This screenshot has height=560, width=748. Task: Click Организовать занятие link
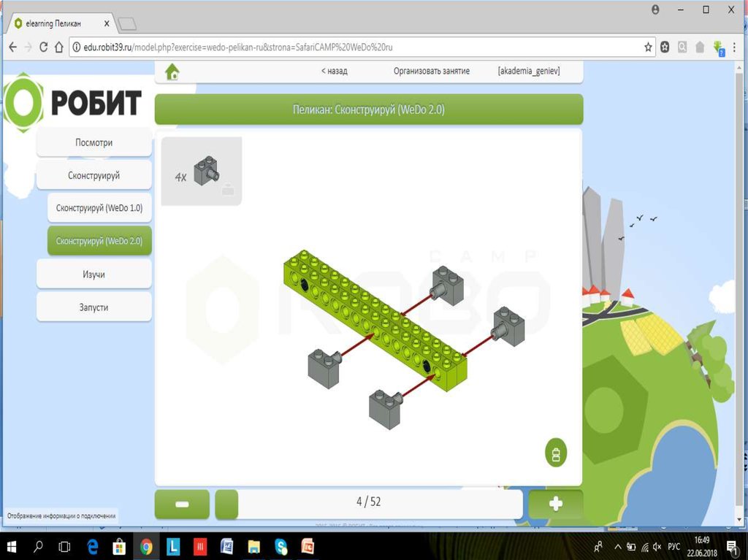click(x=432, y=71)
